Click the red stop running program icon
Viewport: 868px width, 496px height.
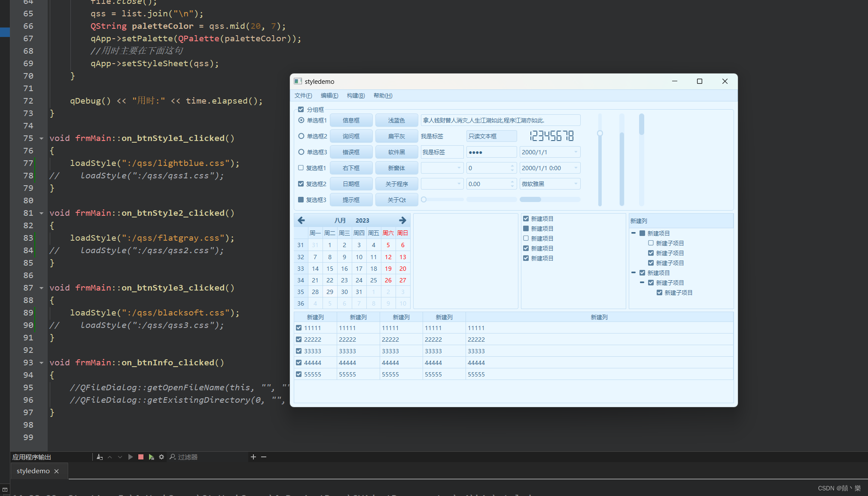(141, 457)
